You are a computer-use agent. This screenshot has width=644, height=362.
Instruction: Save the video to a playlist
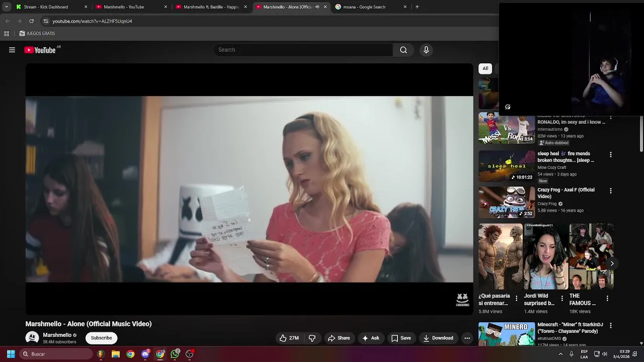(401, 338)
